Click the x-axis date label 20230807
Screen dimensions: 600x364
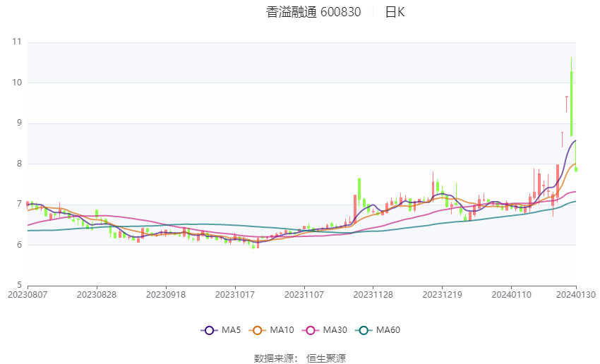(28, 295)
